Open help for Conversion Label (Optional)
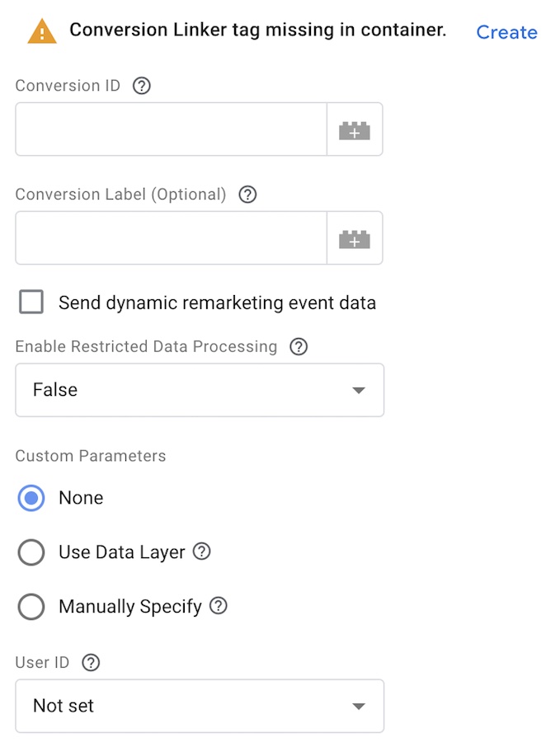 [247, 195]
